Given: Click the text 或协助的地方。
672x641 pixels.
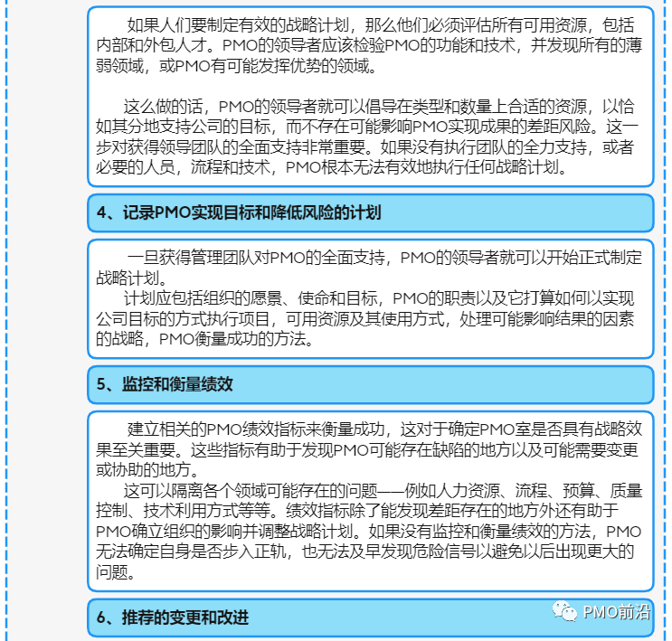Looking at the screenshot, I should pos(147,470).
